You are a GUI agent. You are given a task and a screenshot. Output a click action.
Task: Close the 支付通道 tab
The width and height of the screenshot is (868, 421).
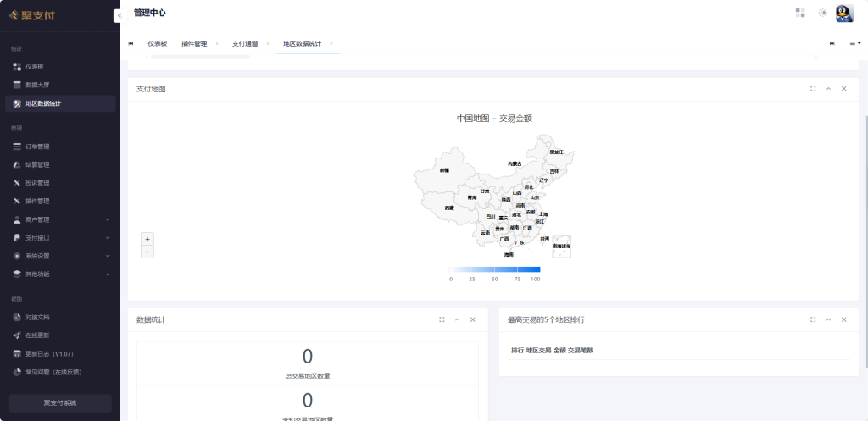click(268, 44)
